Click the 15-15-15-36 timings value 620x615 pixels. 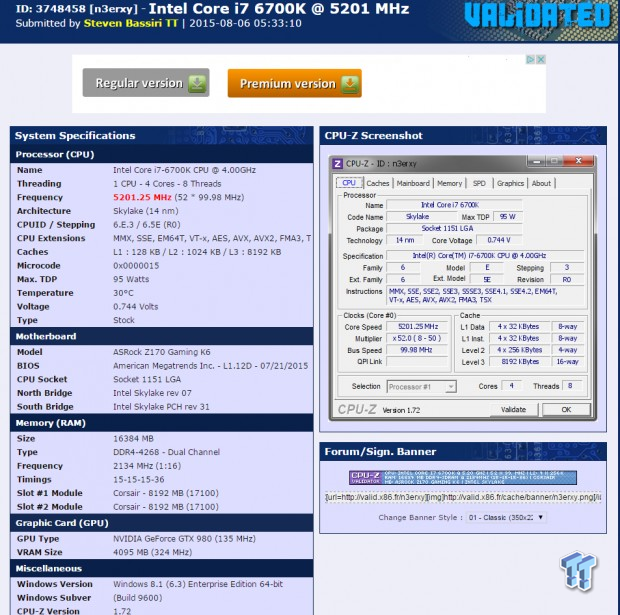click(x=139, y=479)
